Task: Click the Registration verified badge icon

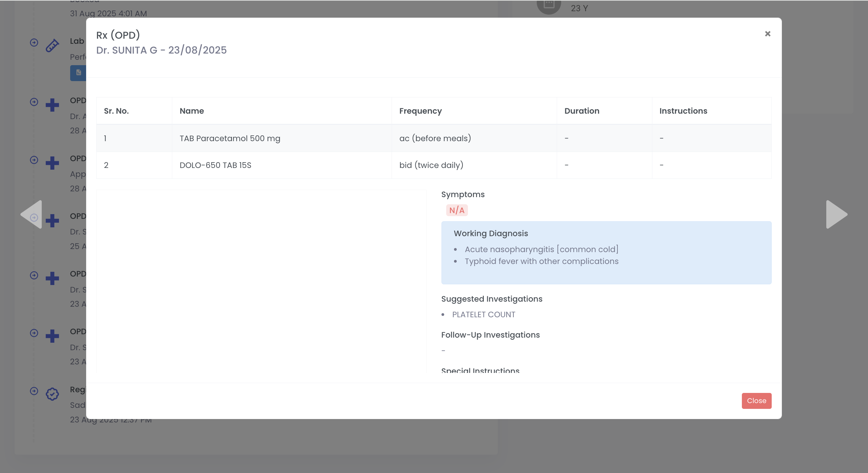Action: coord(52,394)
